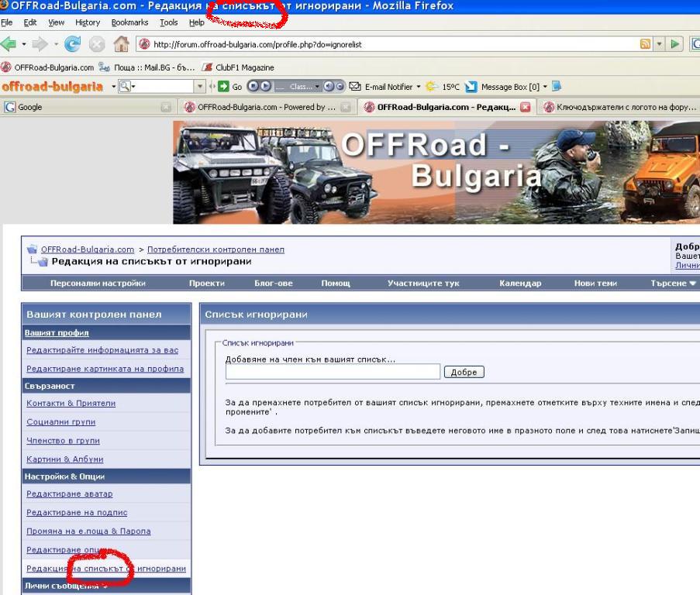Open Нови теми in the navigation bar
This screenshot has height=595, width=700.
pyautogui.click(x=595, y=284)
